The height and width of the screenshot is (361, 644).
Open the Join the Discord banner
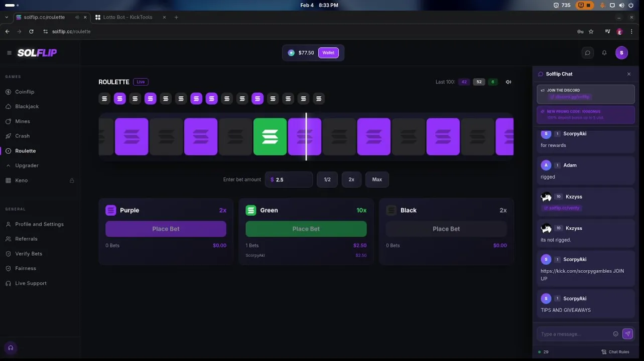tap(586, 94)
